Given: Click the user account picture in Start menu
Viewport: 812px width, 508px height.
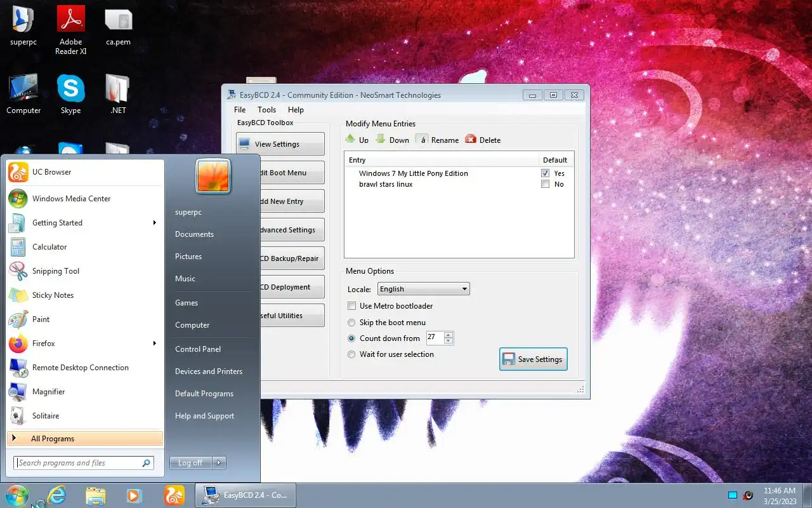Looking at the screenshot, I should pyautogui.click(x=213, y=176).
